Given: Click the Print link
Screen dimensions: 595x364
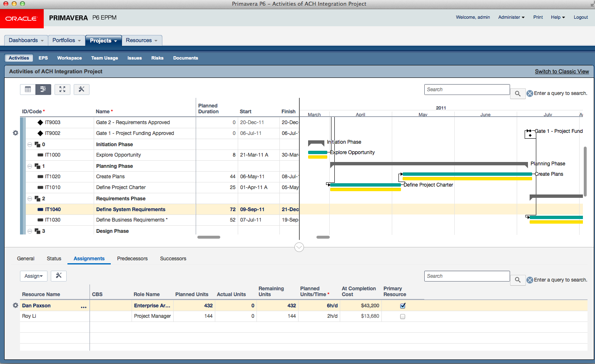Looking at the screenshot, I should click(x=538, y=17).
